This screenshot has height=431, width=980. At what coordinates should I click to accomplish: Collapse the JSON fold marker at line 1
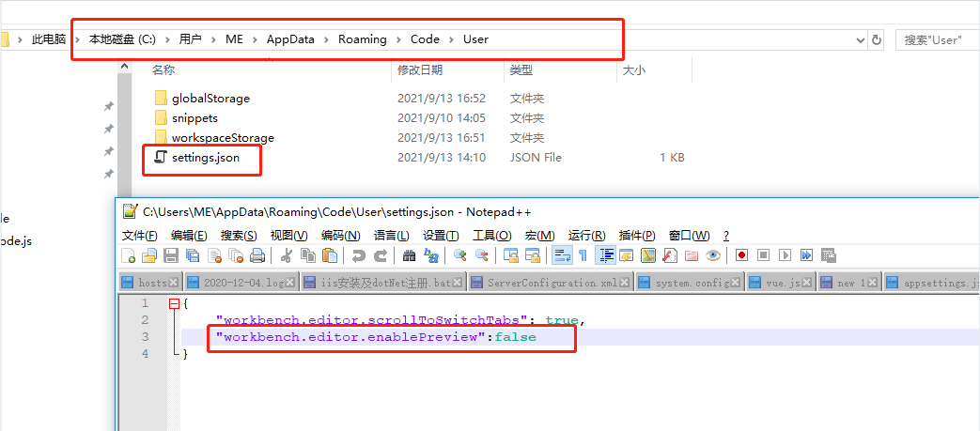pyautogui.click(x=175, y=303)
